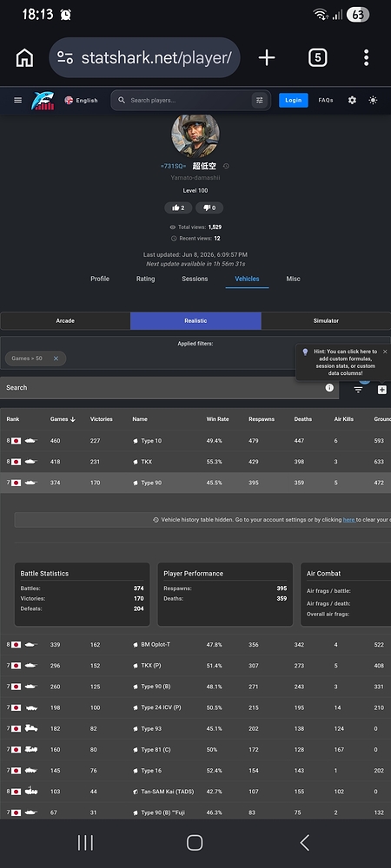Expand the Type 10 vehicle row
Viewport: 391px width, 868px height.
195,441
